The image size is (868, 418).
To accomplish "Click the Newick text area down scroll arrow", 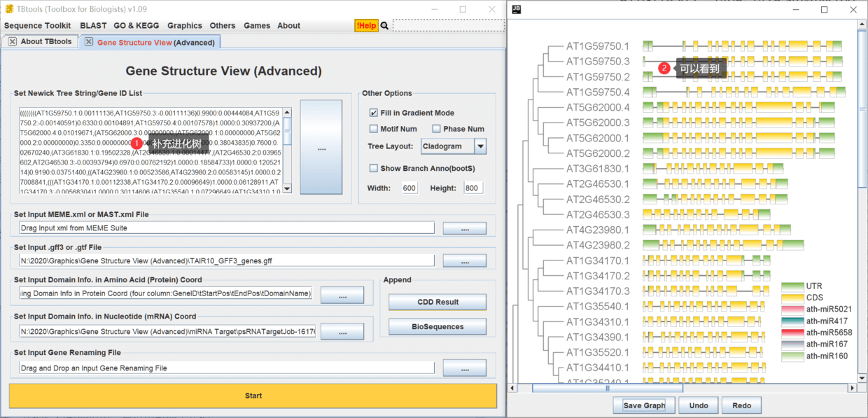I will [287, 189].
